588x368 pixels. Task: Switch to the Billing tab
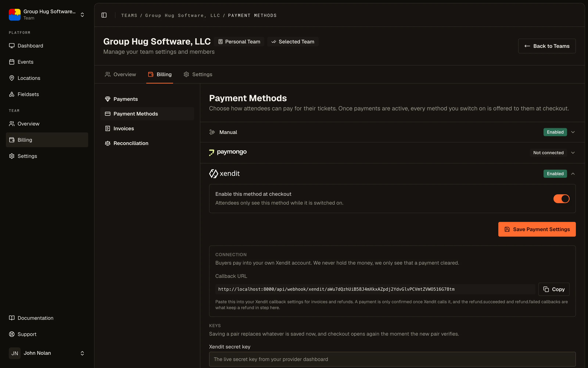tap(160, 75)
